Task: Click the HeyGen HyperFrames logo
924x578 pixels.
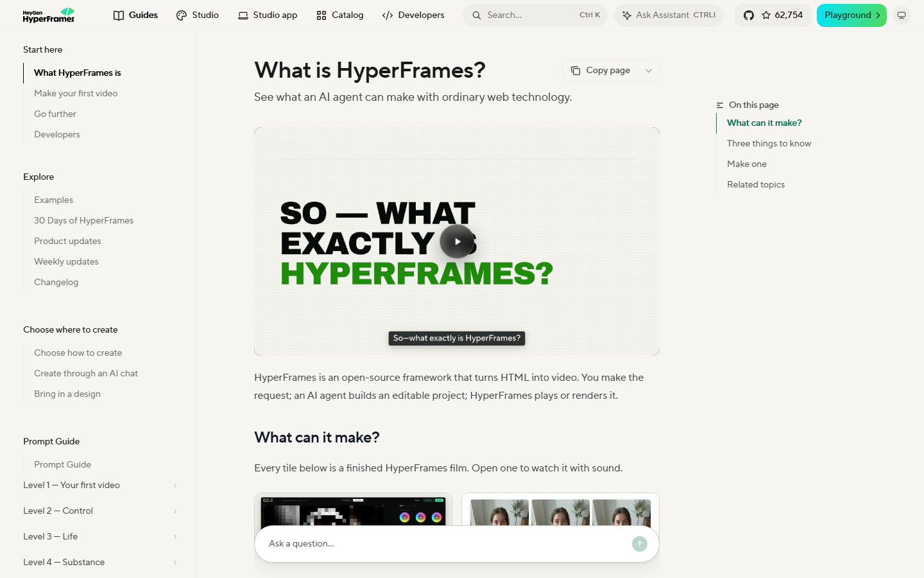Action: click(49, 15)
